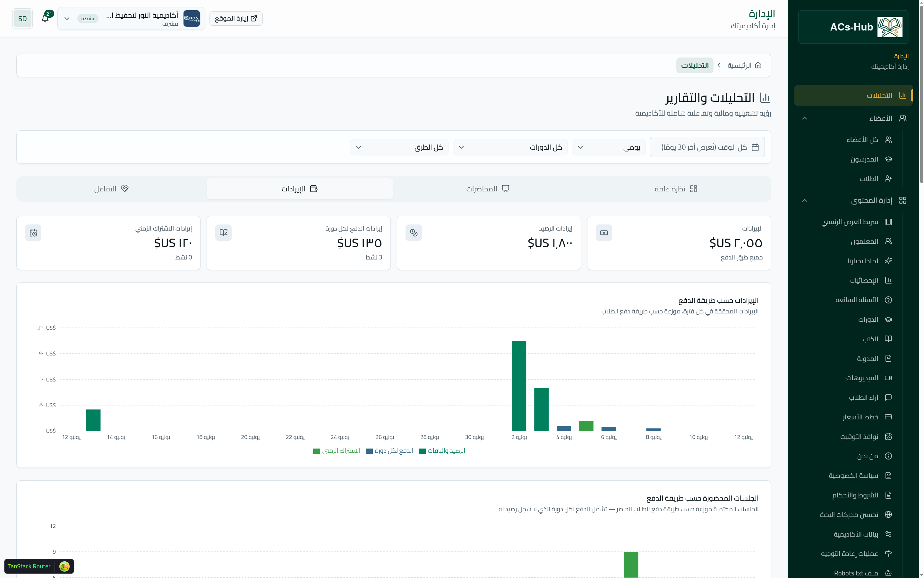Click the tallest bar at 2 يوليو
924x578 pixels.
519,385
